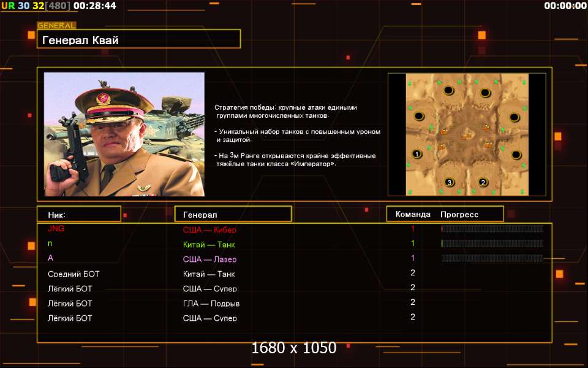The height and width of the screenshot is (368, 588).
Task: Click General Kwai's portrait image
Action: click(x=124, y=134)
